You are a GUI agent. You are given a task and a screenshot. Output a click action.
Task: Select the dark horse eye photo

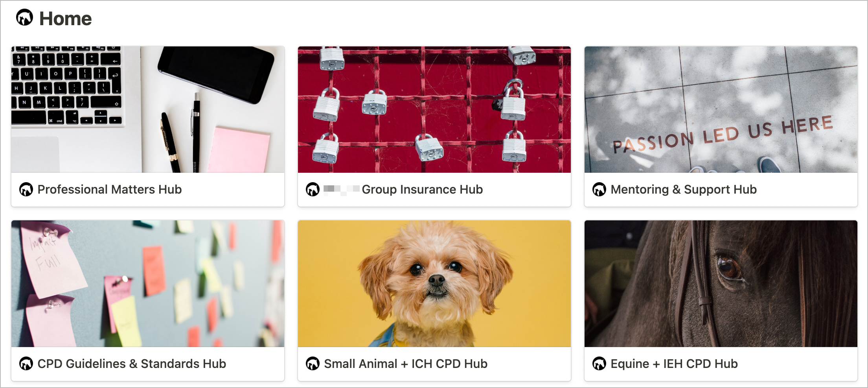721,283
